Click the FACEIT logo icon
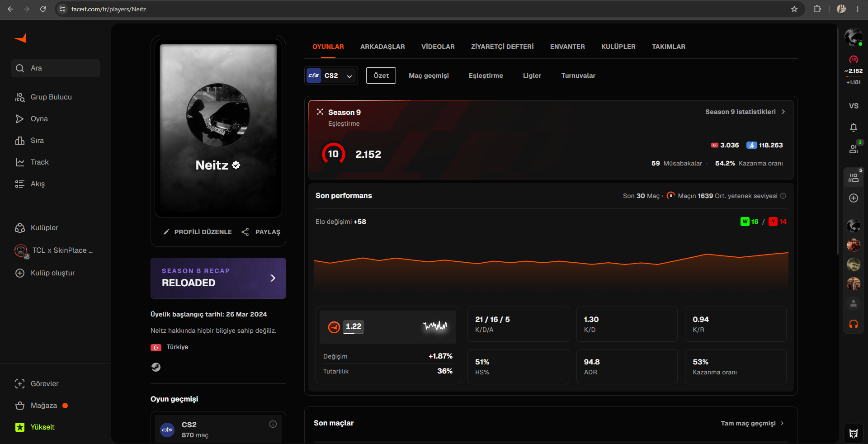Screen dimensions: 868x444 20,38
